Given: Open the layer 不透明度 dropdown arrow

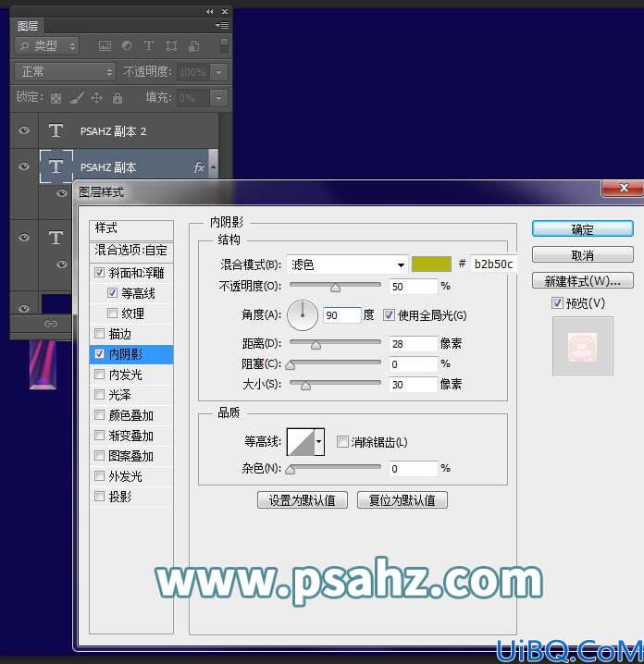Looking at the screenshot, I should tap(219, 72).
